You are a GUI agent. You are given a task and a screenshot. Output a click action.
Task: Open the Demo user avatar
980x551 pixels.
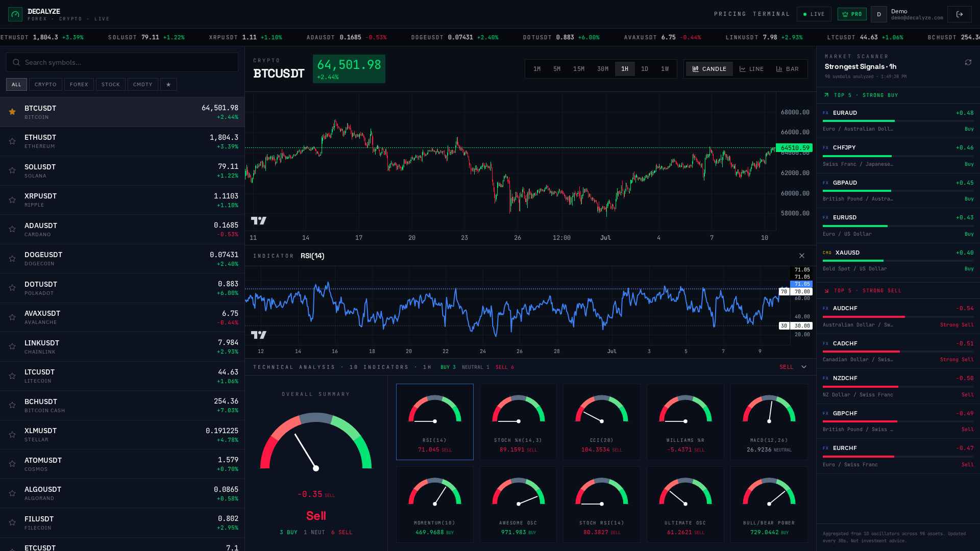pyautogui.click(x=879, y=14)
